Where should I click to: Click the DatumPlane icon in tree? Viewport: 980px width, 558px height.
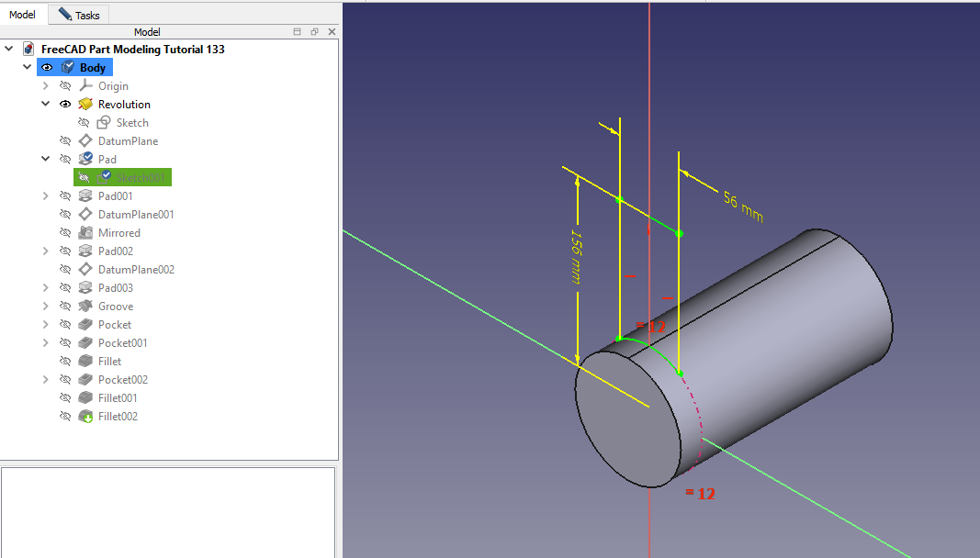click(85, 141)
